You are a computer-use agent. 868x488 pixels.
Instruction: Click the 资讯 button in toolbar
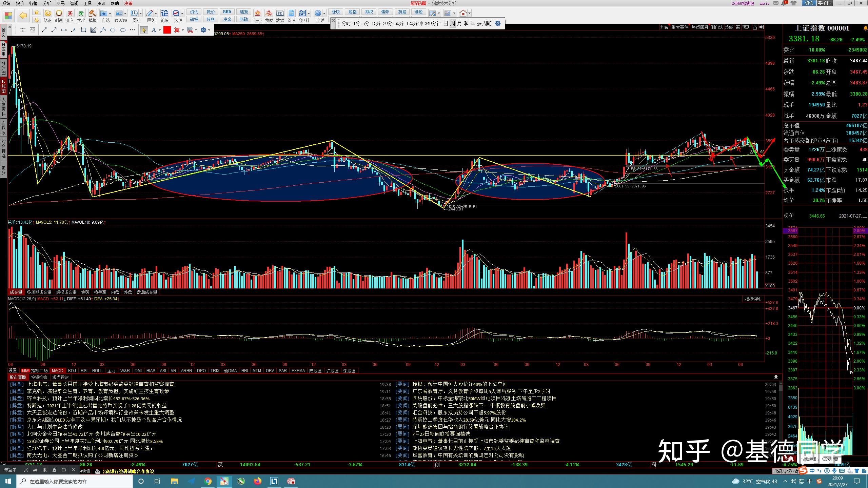194,12
